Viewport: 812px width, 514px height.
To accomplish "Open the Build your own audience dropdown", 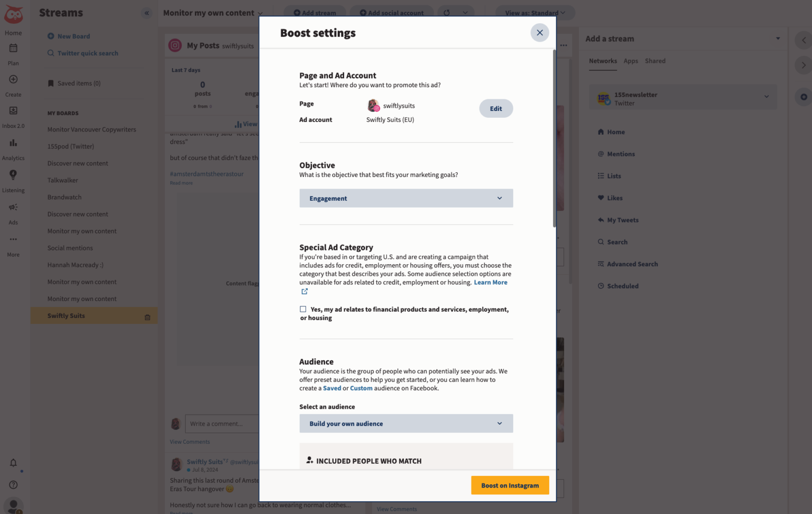I will (406, 423).
